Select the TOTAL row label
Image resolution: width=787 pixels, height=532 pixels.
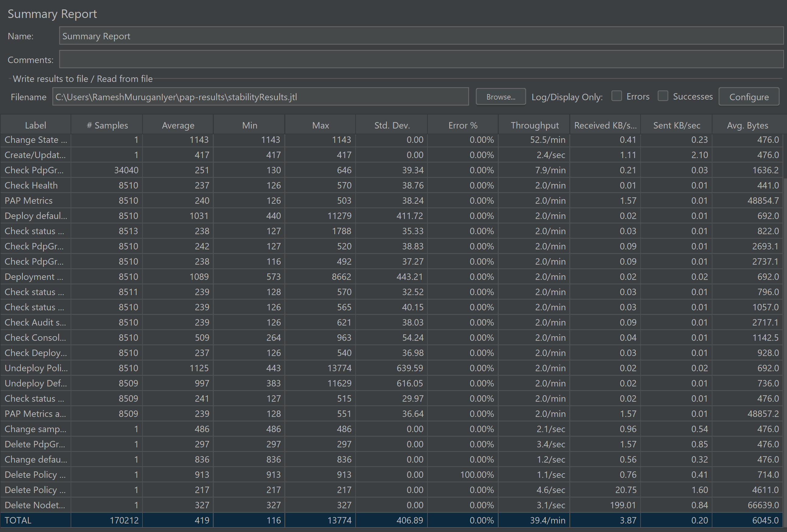(x=36, y=520)
